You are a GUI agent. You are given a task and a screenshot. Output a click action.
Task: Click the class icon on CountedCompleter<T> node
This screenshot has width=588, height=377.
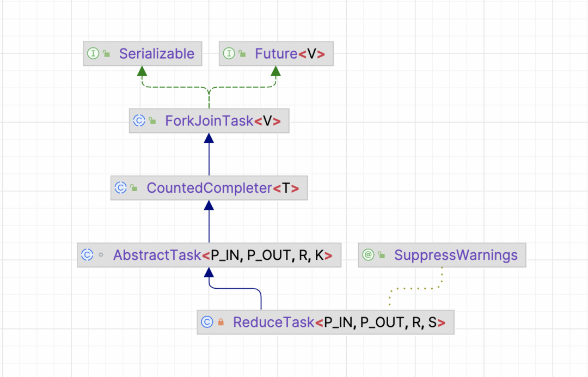(x=121, y=187)
